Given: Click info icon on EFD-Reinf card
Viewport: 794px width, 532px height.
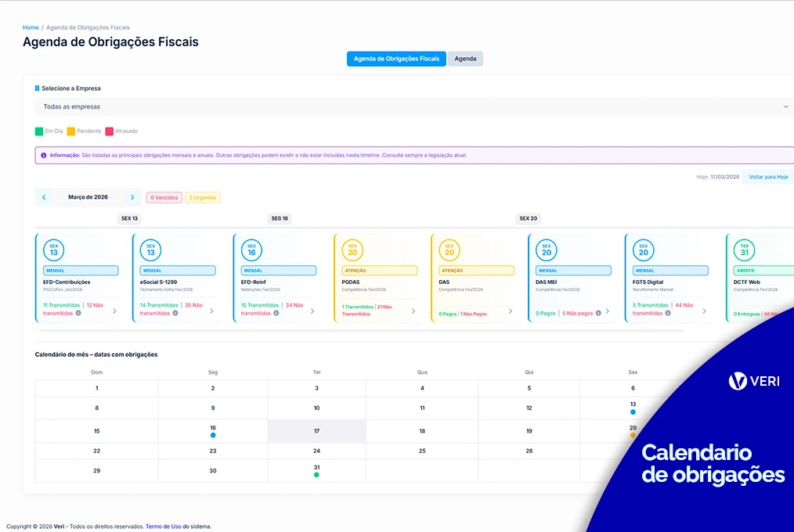Looking at the screenshot, I should [x=276, y=313].
